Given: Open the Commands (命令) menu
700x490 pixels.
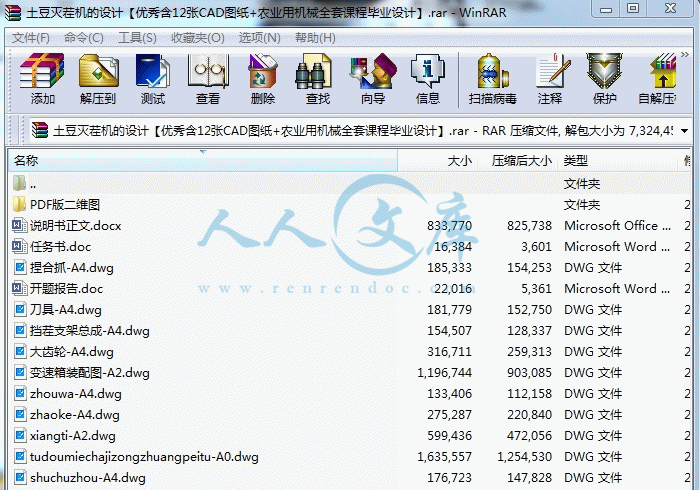Looking at the screenshot, I should click(x=83, y=38).
